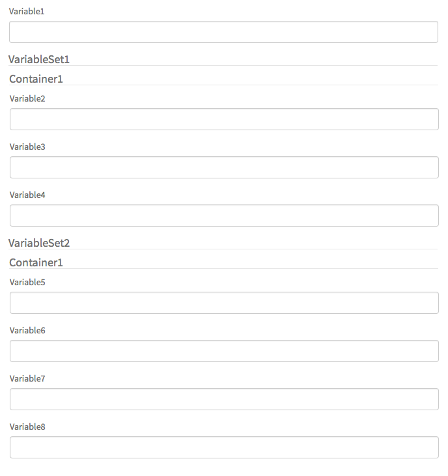Screen dimensions: 448x476
Task: Activate the Variable4 input field
Action: (x=224, y=216)
